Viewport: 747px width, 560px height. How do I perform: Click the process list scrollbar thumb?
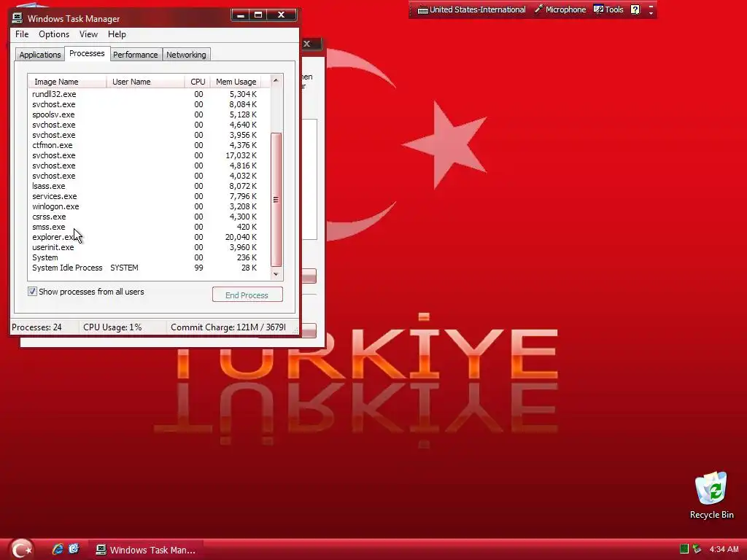point(276,200)
